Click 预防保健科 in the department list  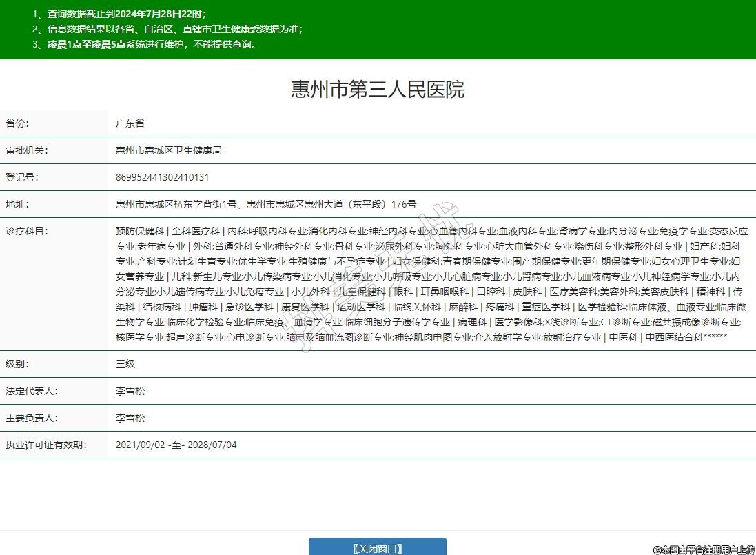140,231
